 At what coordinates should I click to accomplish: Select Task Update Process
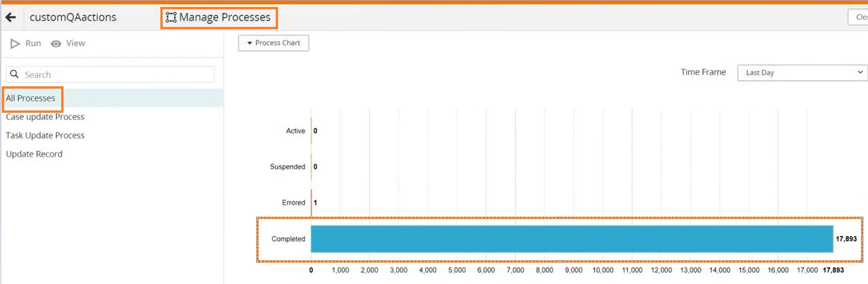click(45, 136)
